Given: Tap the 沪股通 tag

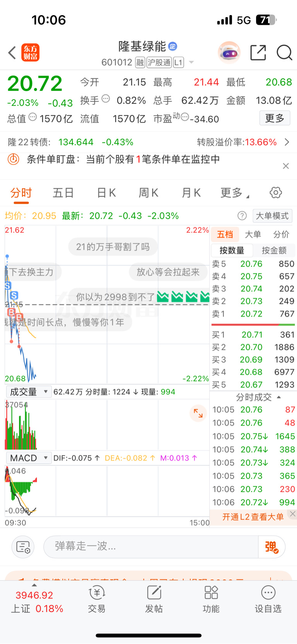Looking at the screenshot, I should click(159, 62).
